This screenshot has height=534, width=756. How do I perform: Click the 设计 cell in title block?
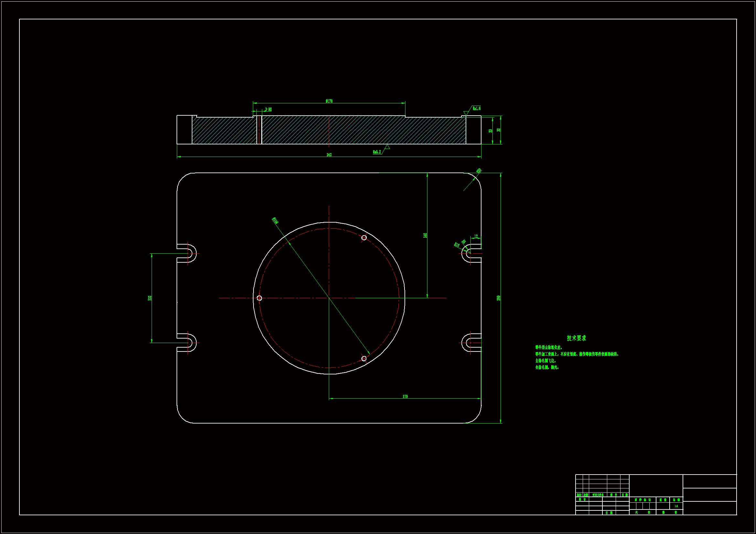[582, 499]
